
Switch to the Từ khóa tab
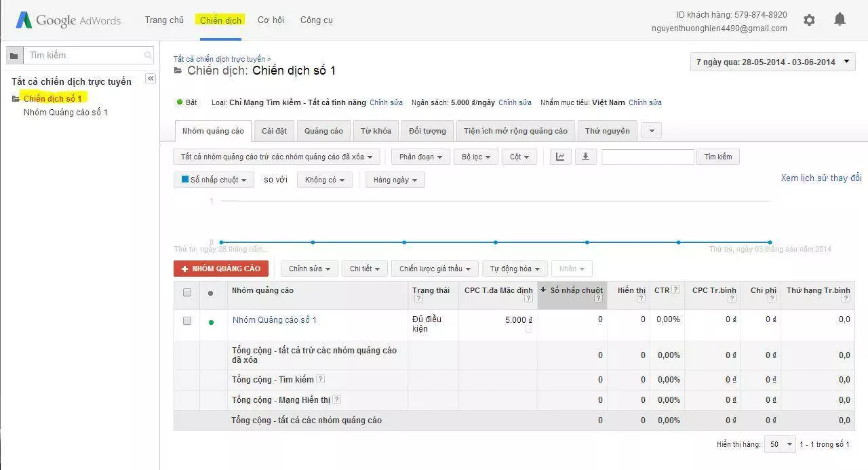click(x=375, y=131)
